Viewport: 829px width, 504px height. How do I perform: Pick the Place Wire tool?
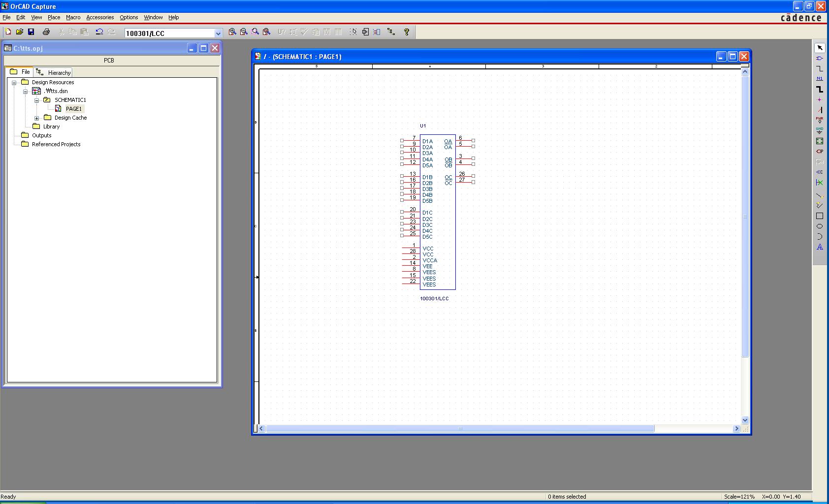coord(820,69)
